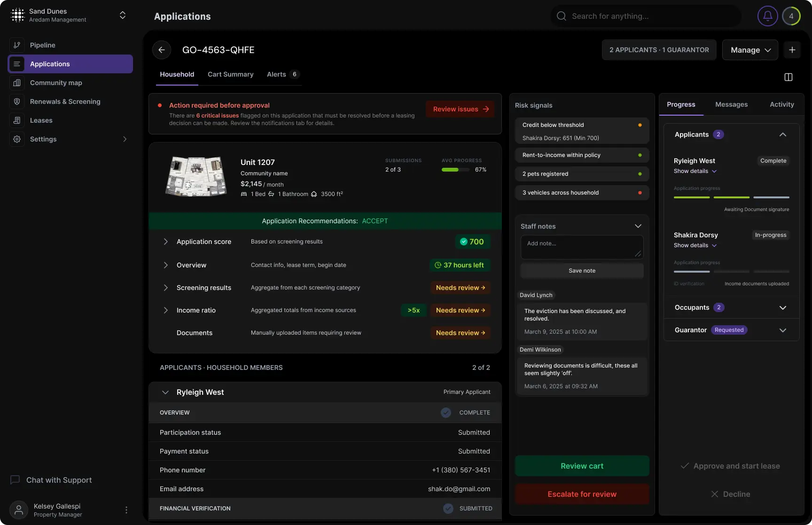Click the 2 Applicants · 1 Guarantor button

click(659, 50)
